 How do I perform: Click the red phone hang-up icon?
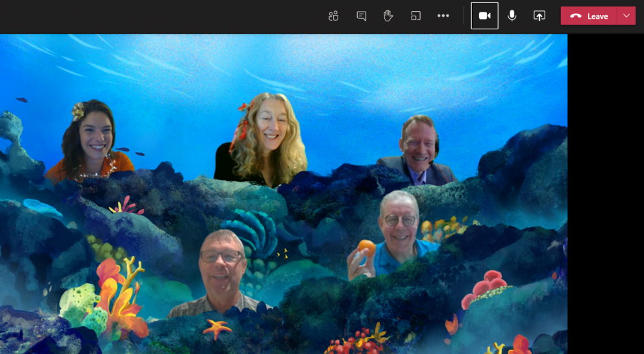click(x=575, y=16)
